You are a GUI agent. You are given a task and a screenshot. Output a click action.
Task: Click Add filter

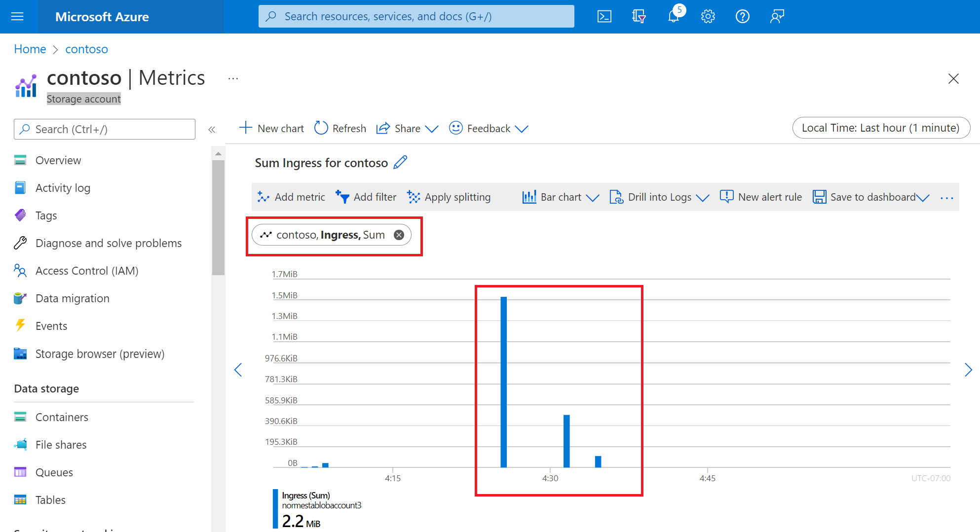(366, 197)
